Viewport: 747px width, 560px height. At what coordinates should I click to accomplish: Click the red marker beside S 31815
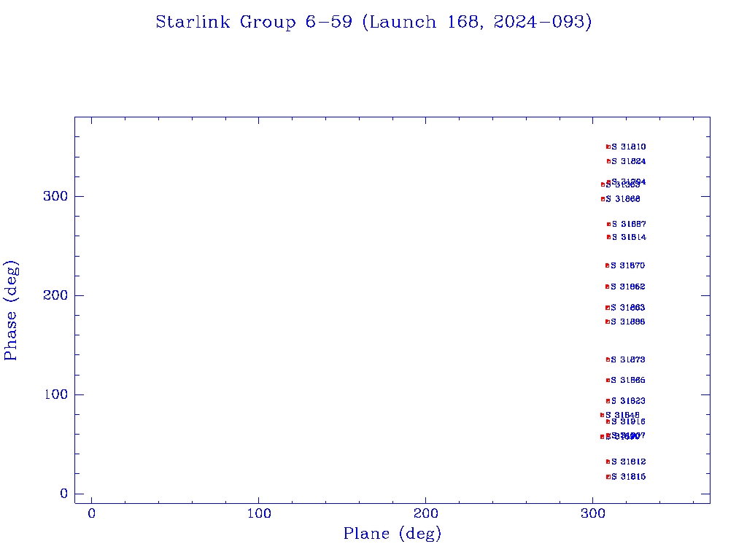pos(608,477)
